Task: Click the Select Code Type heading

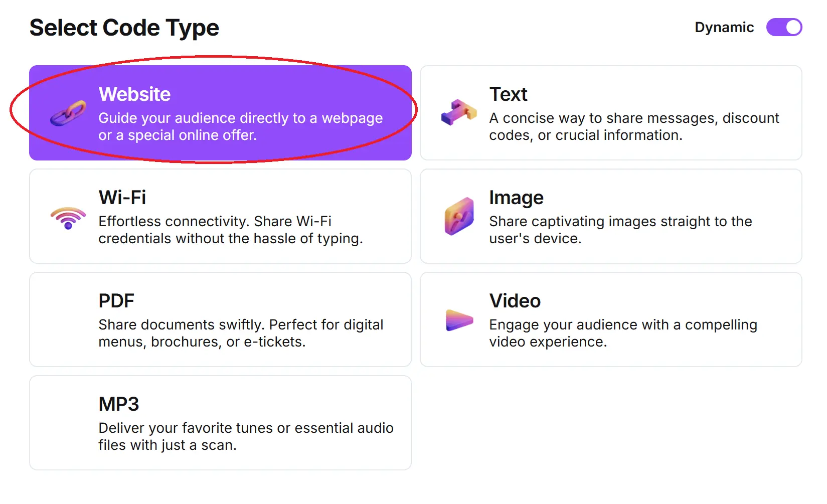Action: coord(124,28)
